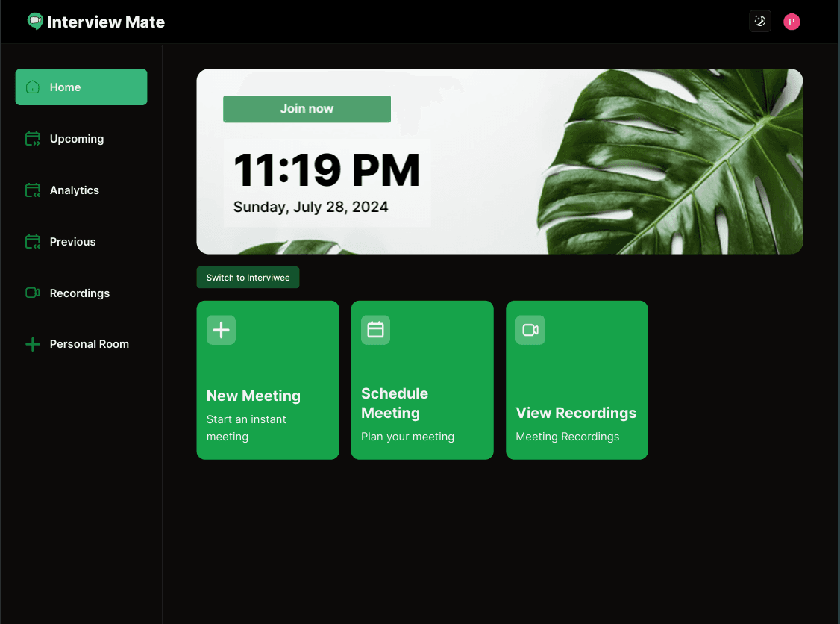Click the "Start an instant meeting" text
The height and width of the screenshot is (624, 840).
point(246,428)
